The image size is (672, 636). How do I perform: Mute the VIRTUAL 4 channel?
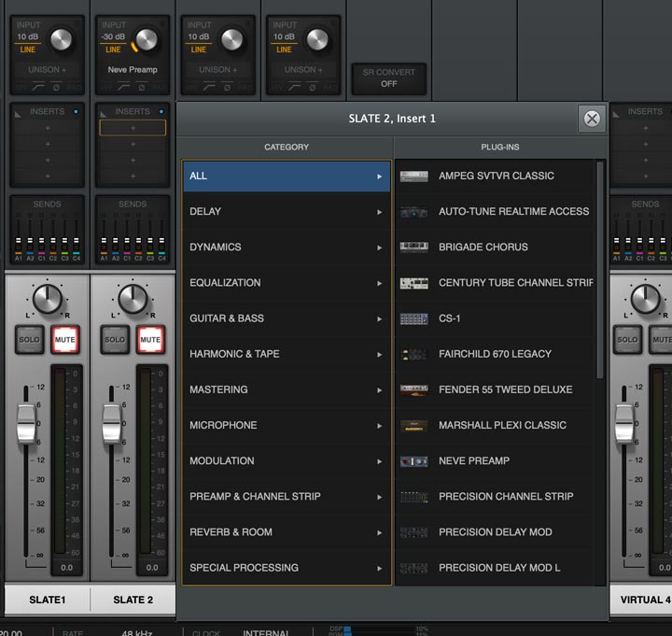click(661, 340)
